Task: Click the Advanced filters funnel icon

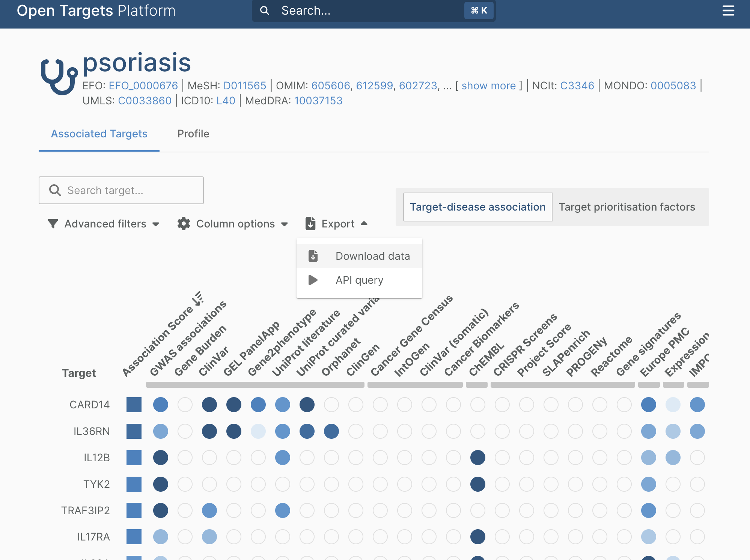Action: click(x=53, y=224)
